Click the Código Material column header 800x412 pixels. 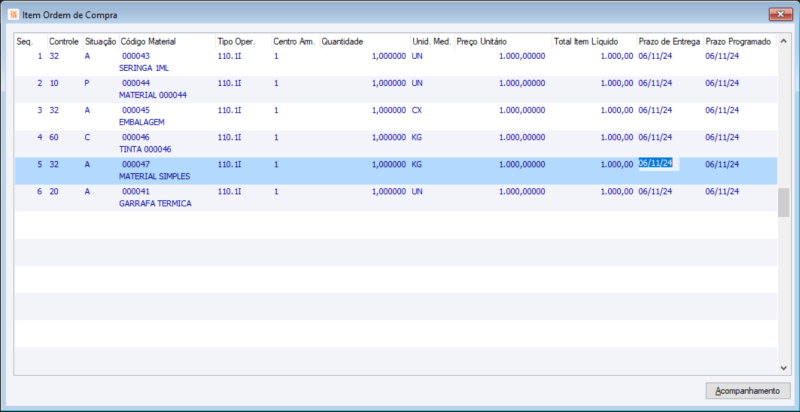tap(167, 42)
